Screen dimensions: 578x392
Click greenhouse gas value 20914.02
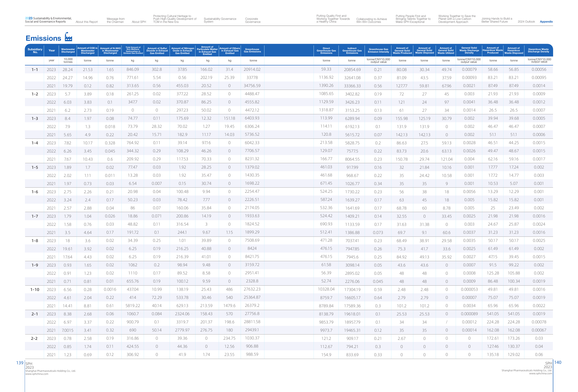coord(252,69)
